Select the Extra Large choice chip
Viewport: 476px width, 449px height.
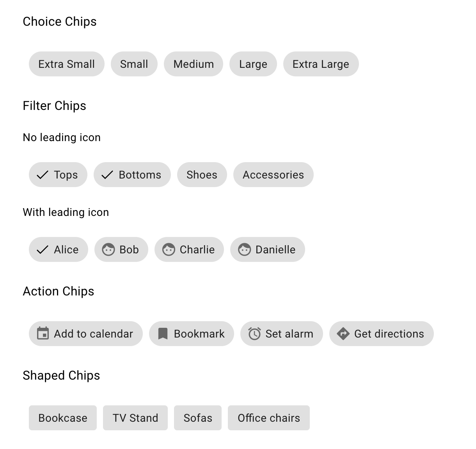321,64
